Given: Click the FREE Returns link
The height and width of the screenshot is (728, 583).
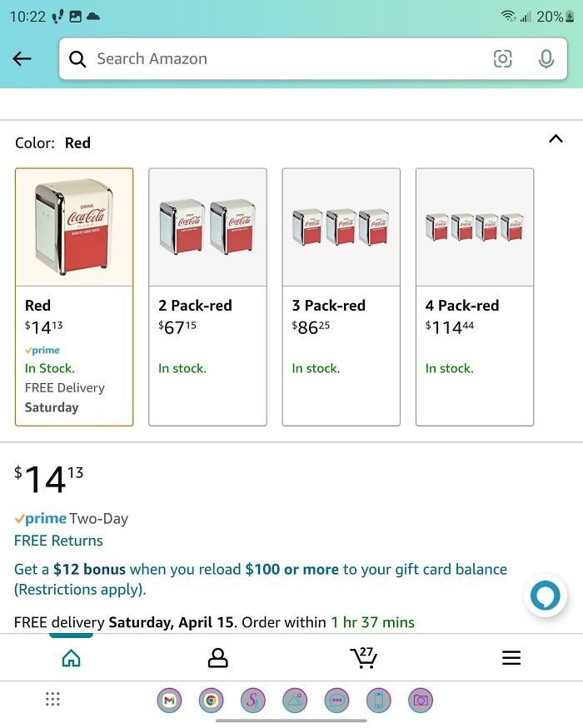Looking at the screenshot, I should (x=58, y=541).
